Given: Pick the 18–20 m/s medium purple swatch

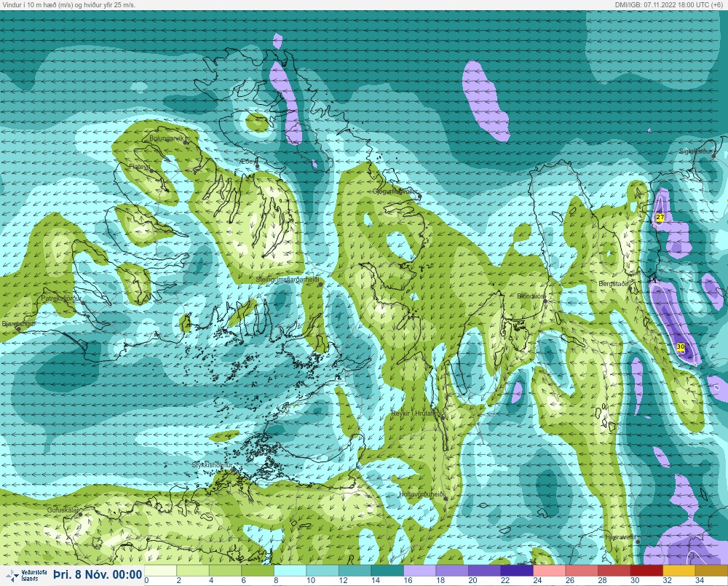Looking at the screenshot, I should pos(453,571).
